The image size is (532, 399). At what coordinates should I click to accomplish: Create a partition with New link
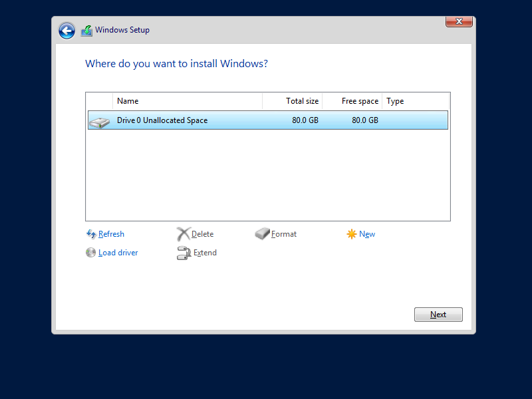(x=367, y=234)
